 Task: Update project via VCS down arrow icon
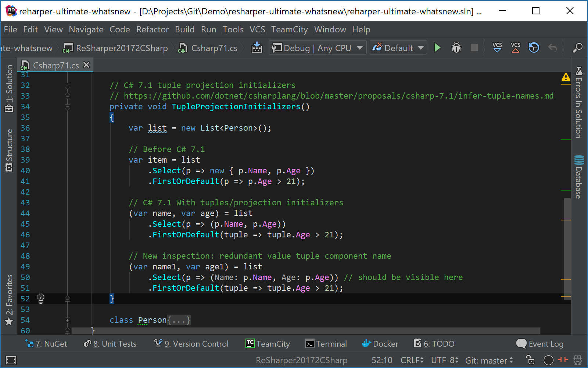[497, 47]
